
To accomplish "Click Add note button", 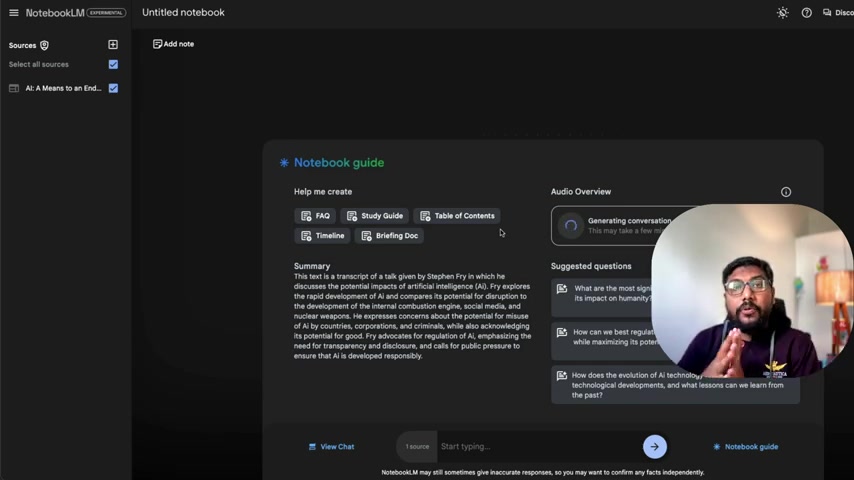I will (x=173, y=44).
